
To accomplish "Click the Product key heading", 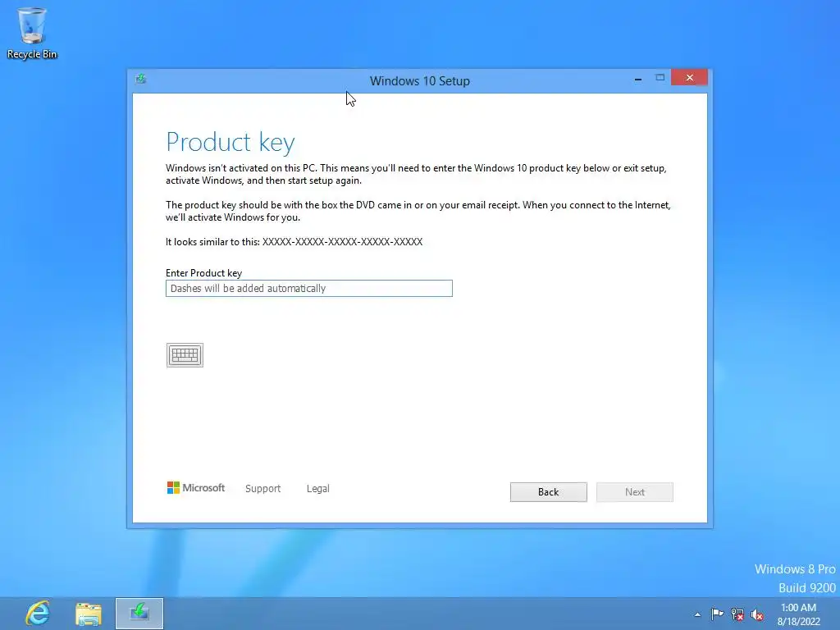I will 231,142.
